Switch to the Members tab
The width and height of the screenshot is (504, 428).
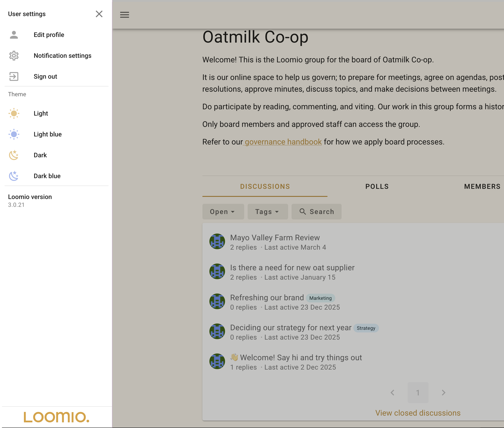(482, 187)
